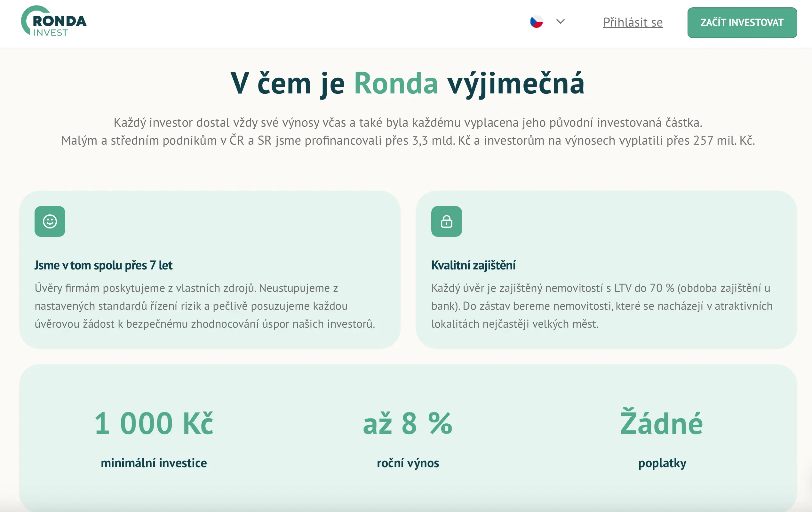Click the padlock icon
Screen dimensions: 812x512
(x=446, y=221)
